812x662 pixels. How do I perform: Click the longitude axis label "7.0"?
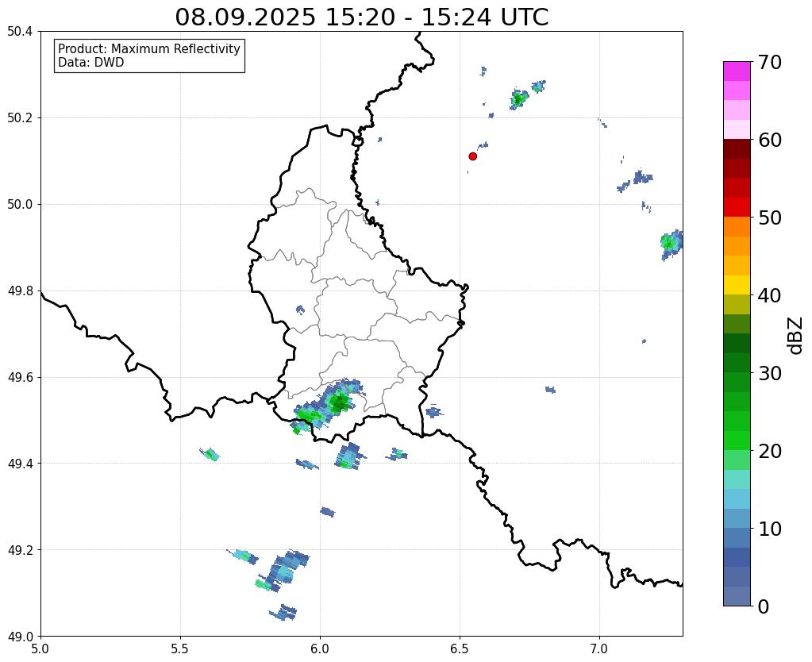coord(599,649)
